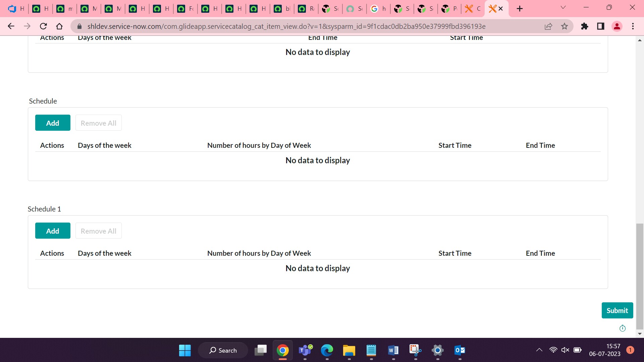Open Microsoft Teams from the taskbar

coord(305,350)
